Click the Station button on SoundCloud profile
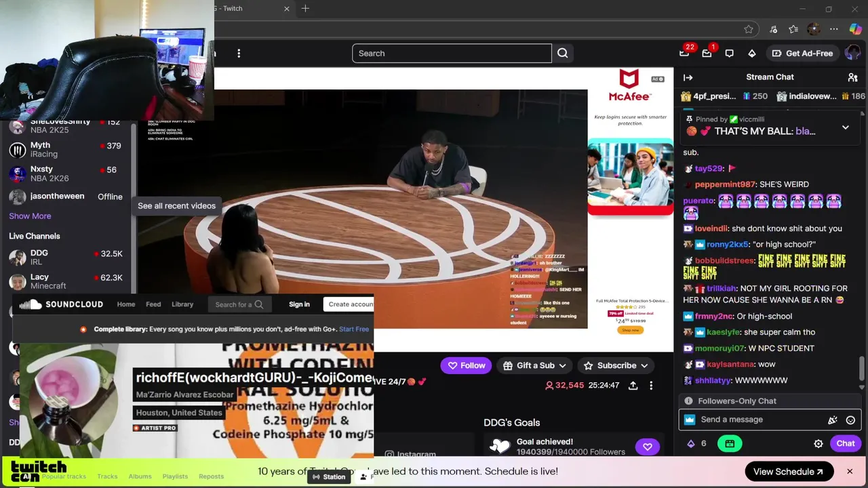Screen dimensions: 868x488 tap(329, 476)
